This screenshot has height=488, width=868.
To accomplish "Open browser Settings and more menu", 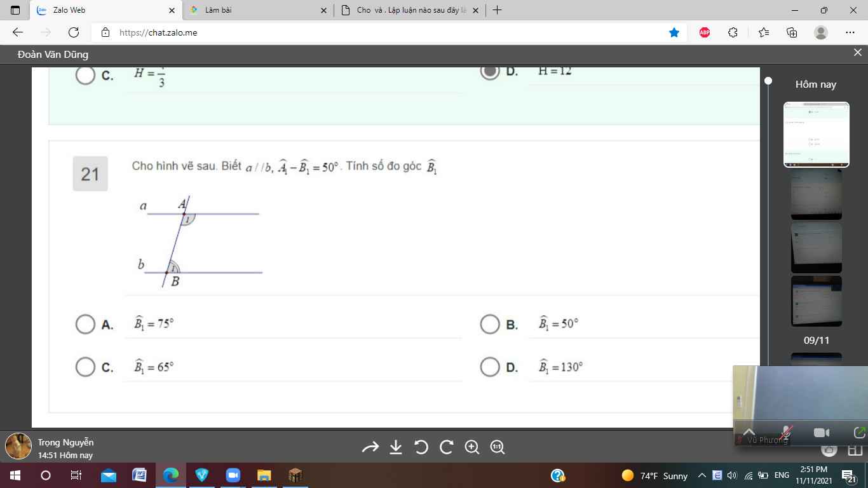I will click(850, 32).
